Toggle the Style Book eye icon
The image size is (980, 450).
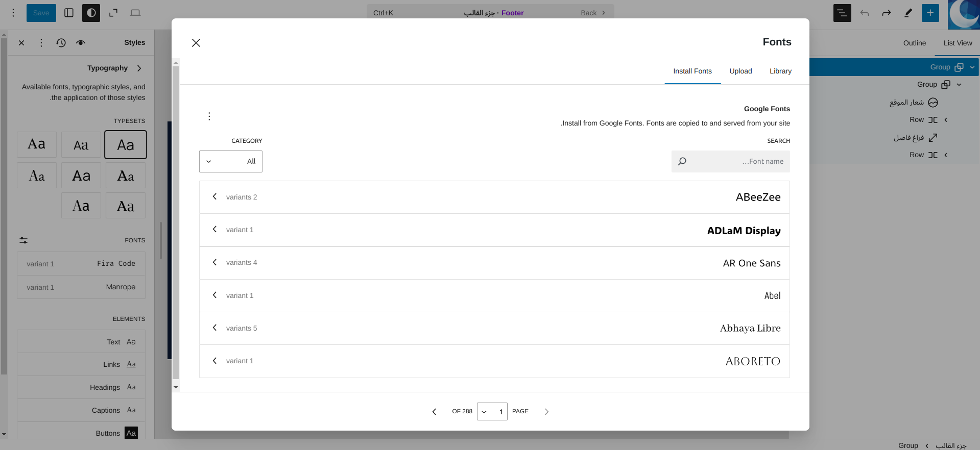click(81, 43)
